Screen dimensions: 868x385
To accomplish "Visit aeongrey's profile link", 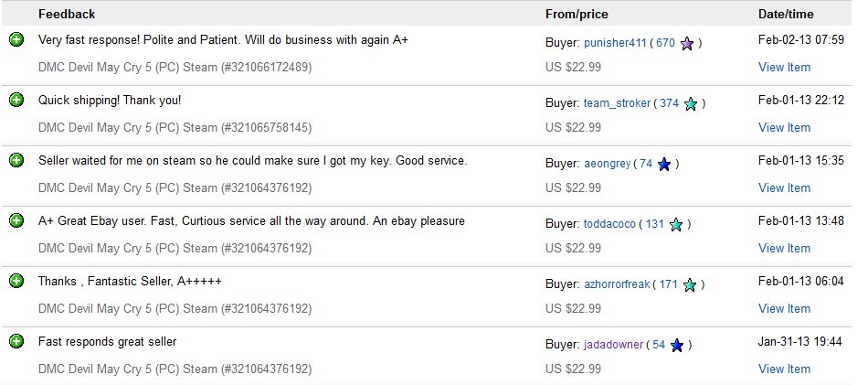I will click(608, 164).
